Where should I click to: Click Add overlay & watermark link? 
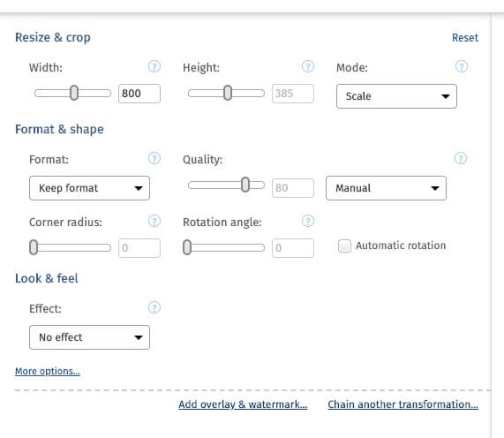click(243, 404)
